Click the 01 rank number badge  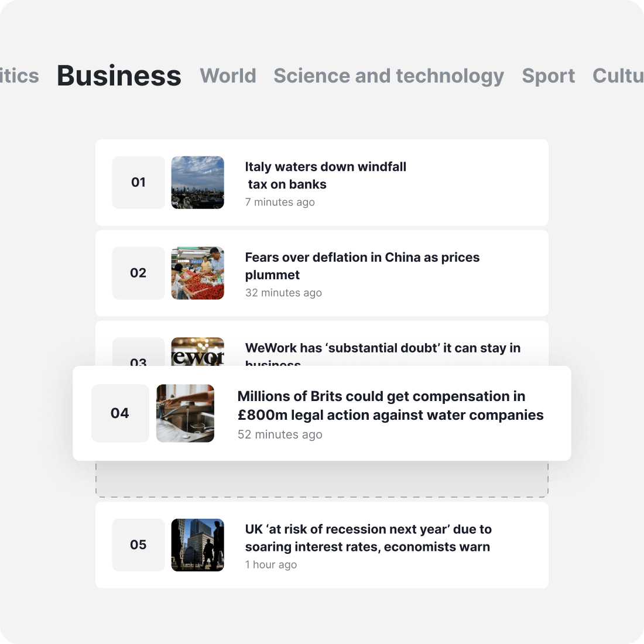[138, 182]
